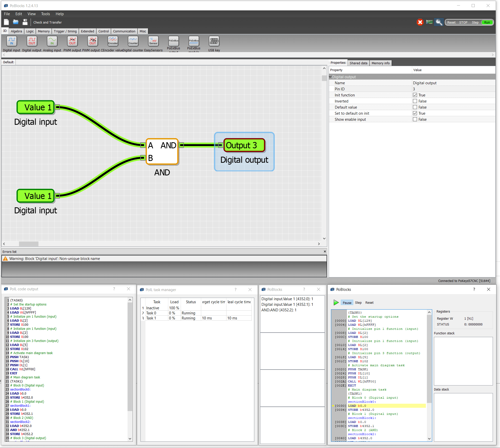
Task: Collapse the Digital output property group
Action: tap(330, 77)
